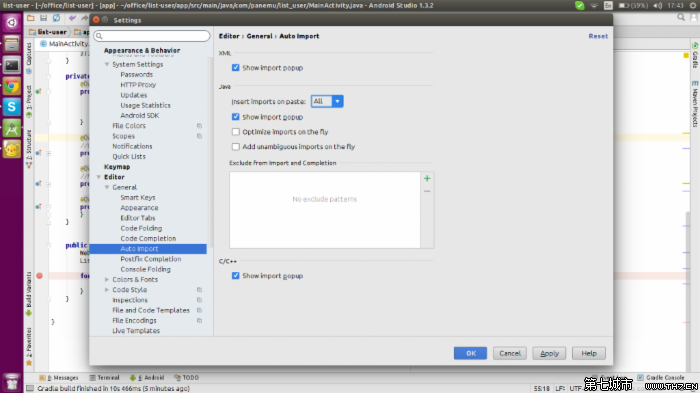Open Android Studio launcher icon
The image size is (700, 393).
12,129
